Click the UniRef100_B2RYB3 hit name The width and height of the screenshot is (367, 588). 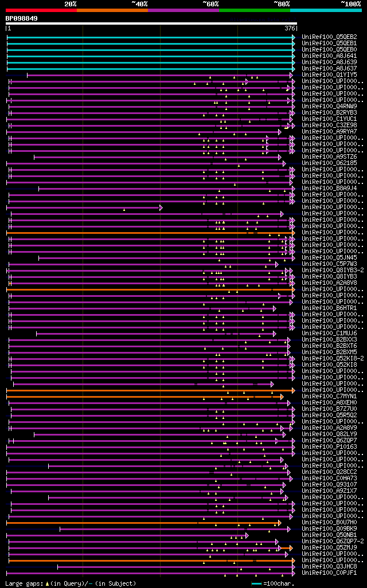[x=329, y=112]
